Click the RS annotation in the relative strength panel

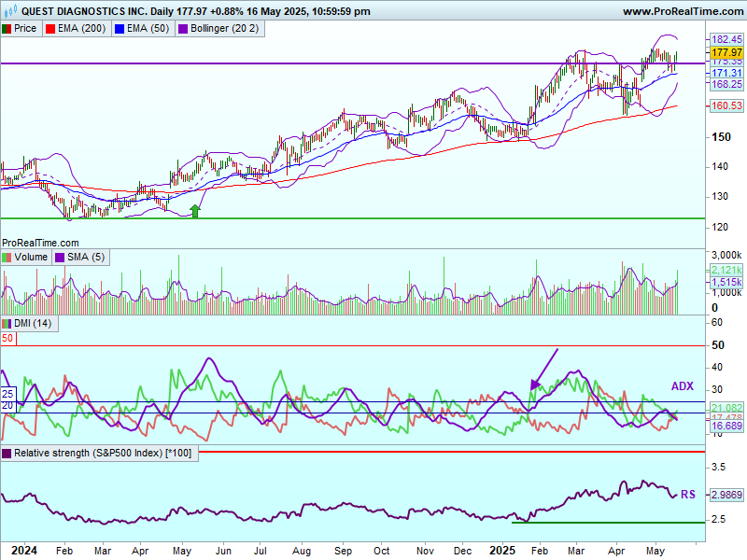[687, 494]
